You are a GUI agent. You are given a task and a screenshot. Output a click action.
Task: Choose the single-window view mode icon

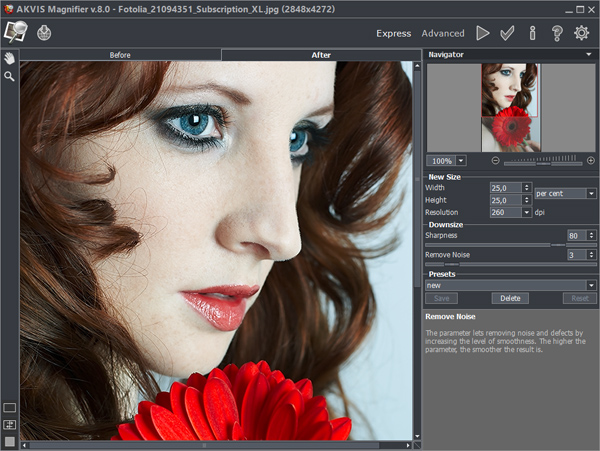pyautogui.click(x=10, y=408)
